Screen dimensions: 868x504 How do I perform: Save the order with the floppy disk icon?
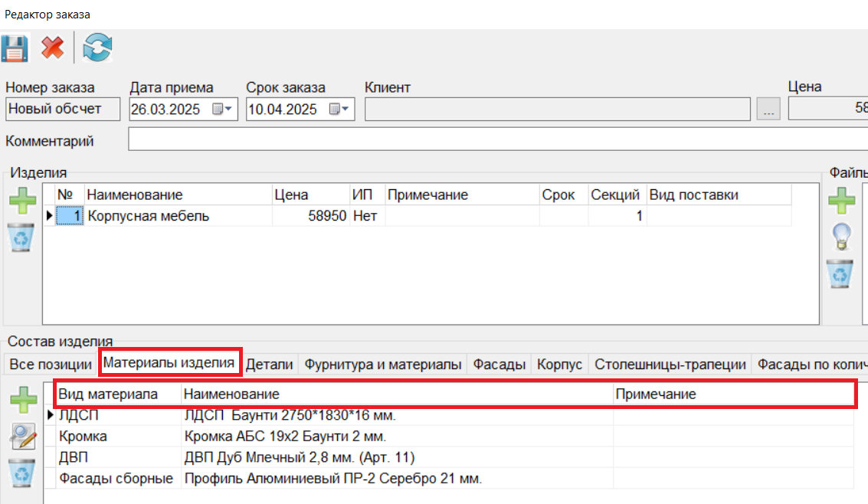coord(14,48)
